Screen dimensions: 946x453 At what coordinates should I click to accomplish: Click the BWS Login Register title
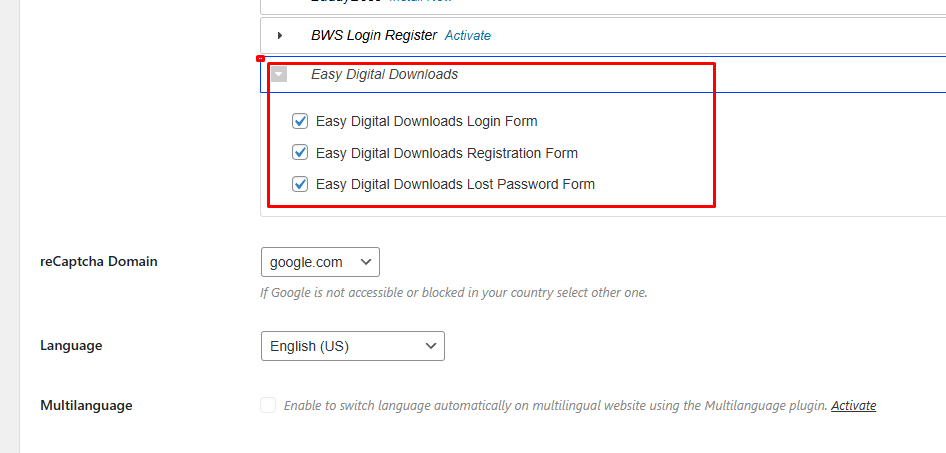(373, 36)
